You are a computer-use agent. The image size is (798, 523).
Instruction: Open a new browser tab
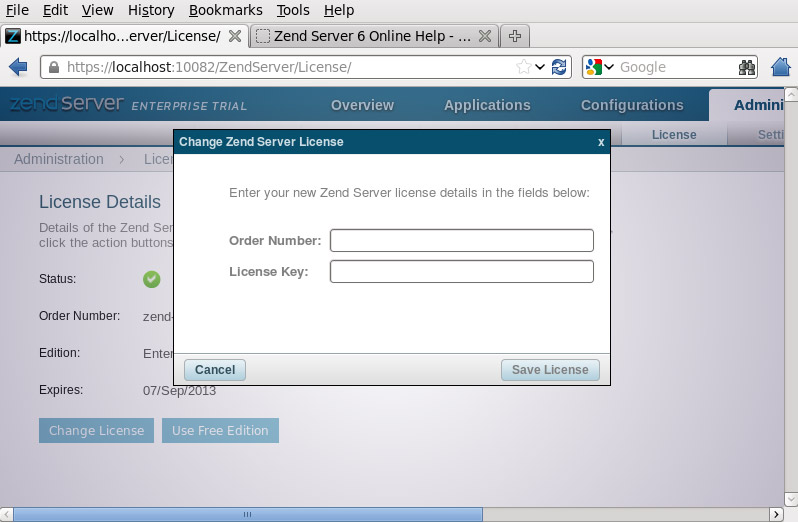click(515, 36)
